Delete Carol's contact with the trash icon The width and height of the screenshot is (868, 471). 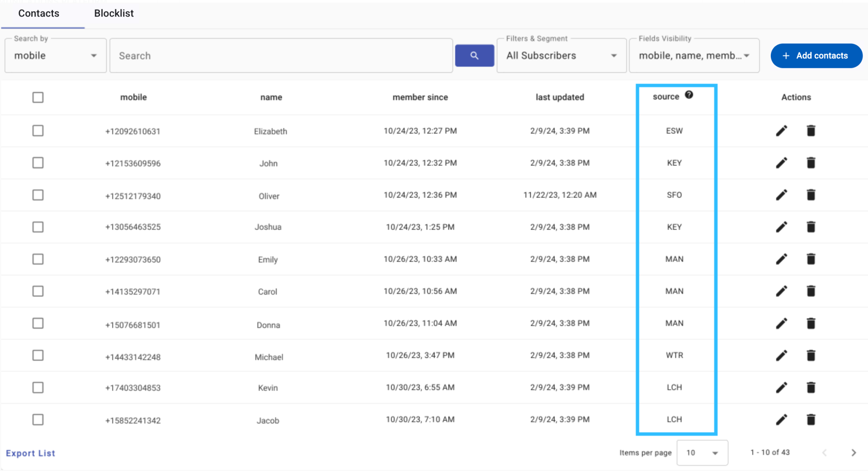pyautogui.click(x=811, y=291)
